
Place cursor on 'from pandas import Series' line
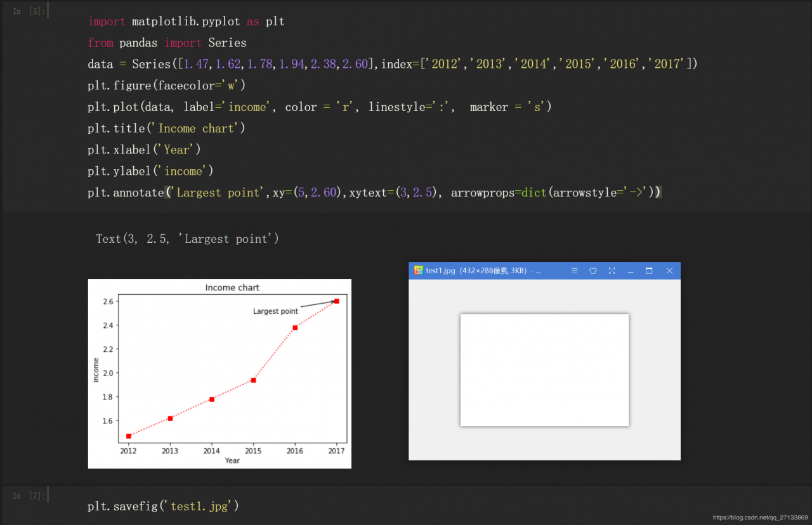[167, 43]
